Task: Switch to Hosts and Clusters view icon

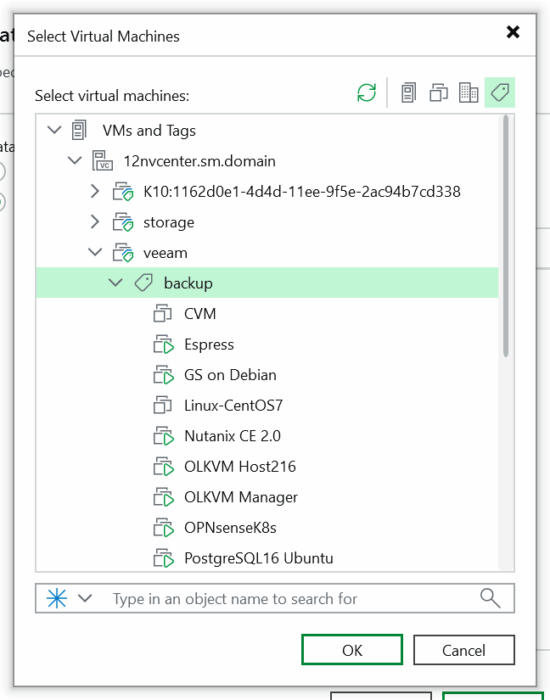Action: point(408,93)
